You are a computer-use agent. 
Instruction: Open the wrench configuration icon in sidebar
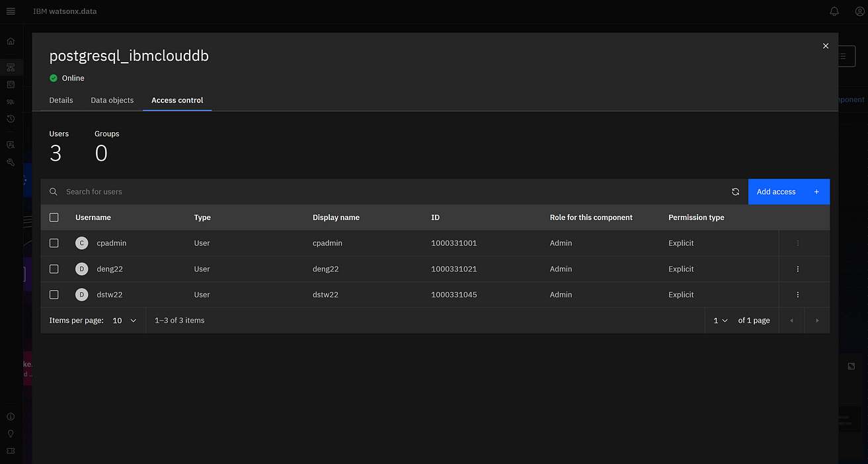click(11, 162)
